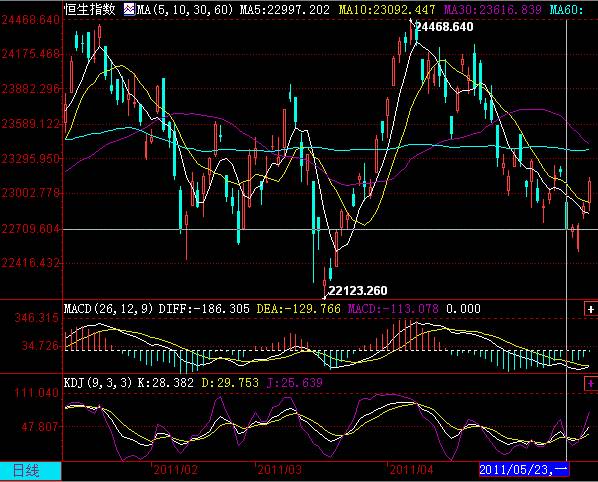
Task: Click the DIFF value in MACD header
Action: [204, 308]
